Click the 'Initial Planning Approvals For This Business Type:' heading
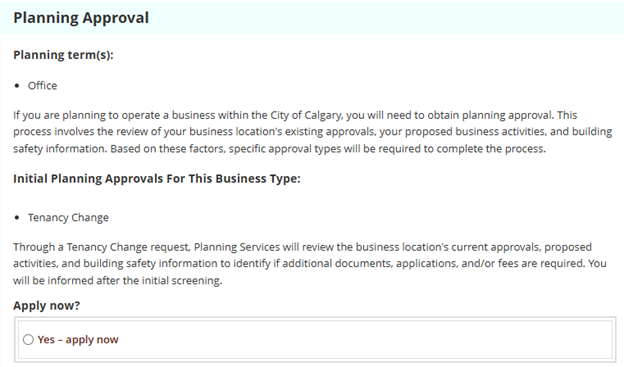 pos(157,178)
